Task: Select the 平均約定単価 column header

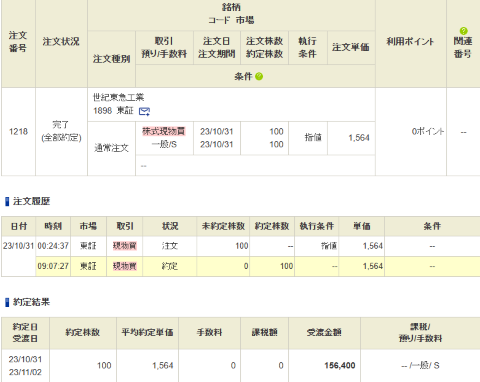Action: [147, 333]
